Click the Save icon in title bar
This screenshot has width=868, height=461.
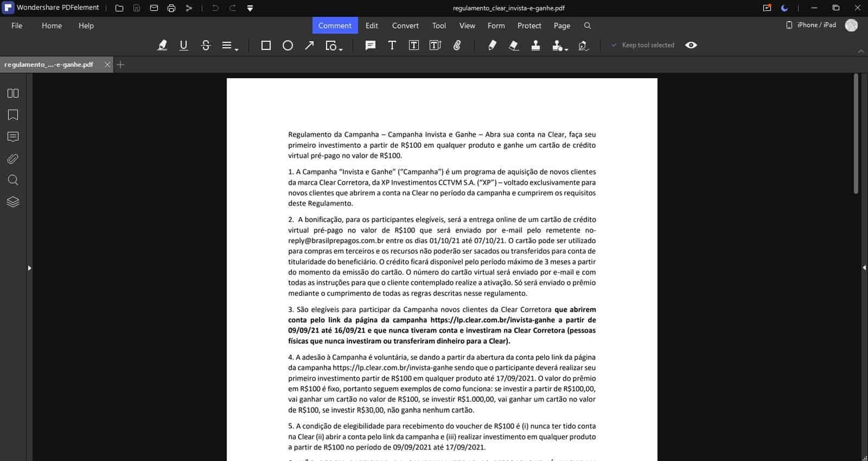137,8
